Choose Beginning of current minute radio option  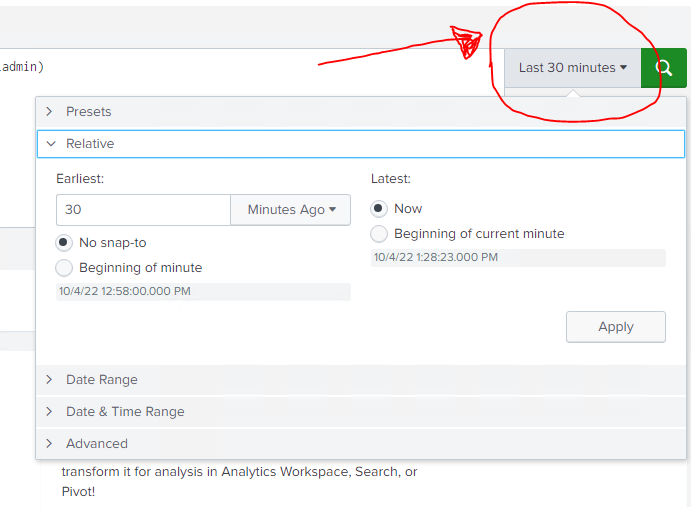tap(379, 234)
